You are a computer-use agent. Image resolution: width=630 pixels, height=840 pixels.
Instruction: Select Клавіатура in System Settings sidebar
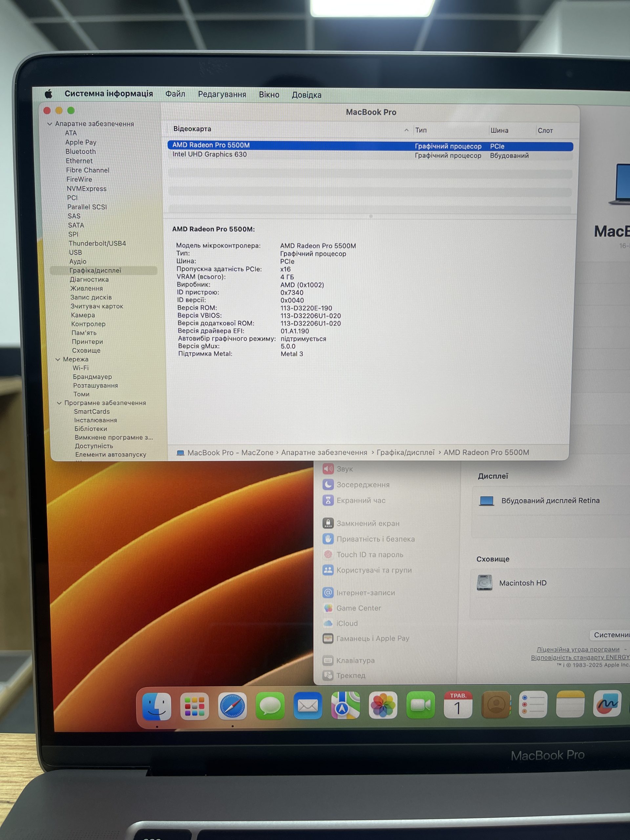(348, 661)
